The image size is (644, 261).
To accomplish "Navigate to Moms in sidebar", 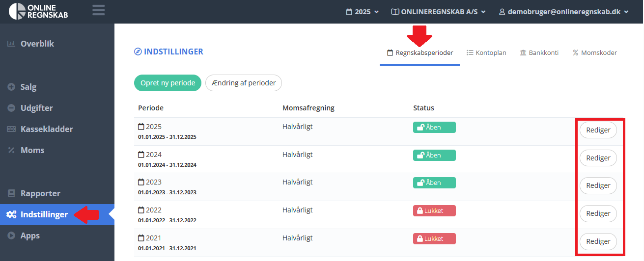I will pyautogui.click(x=32, y=150).
